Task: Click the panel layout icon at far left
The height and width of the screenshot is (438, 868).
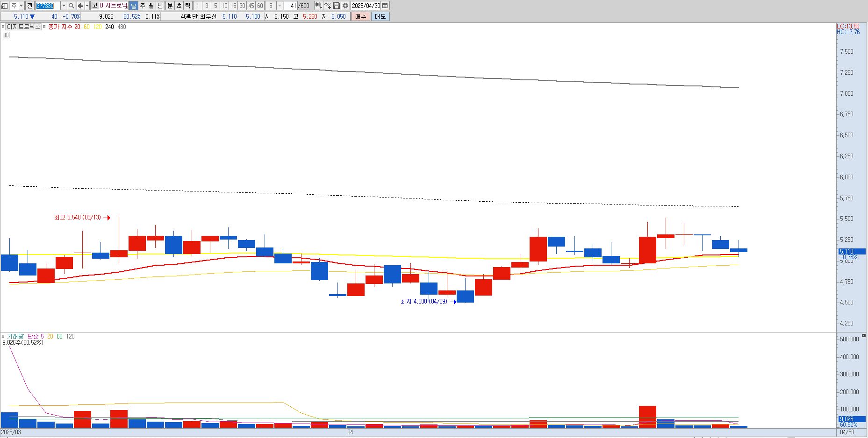Action: 5,6
